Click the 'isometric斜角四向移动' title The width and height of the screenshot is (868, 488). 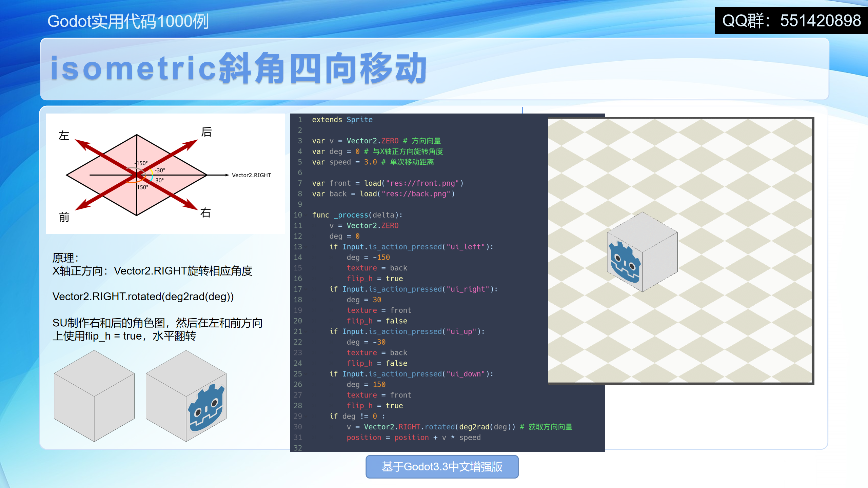(238, 68)
